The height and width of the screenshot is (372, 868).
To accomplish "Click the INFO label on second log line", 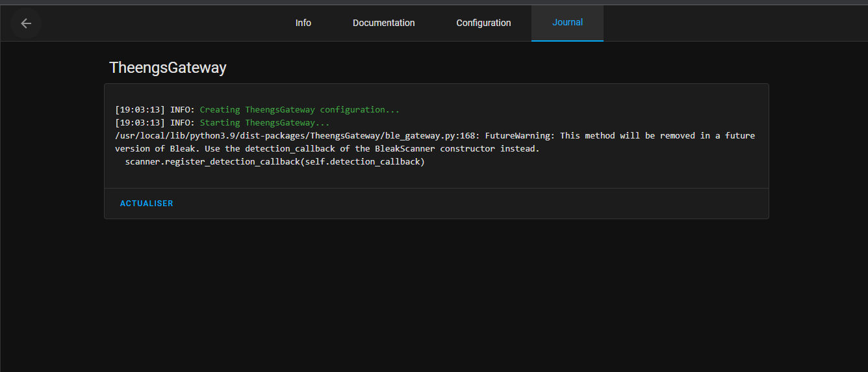I will coord(182,123).
